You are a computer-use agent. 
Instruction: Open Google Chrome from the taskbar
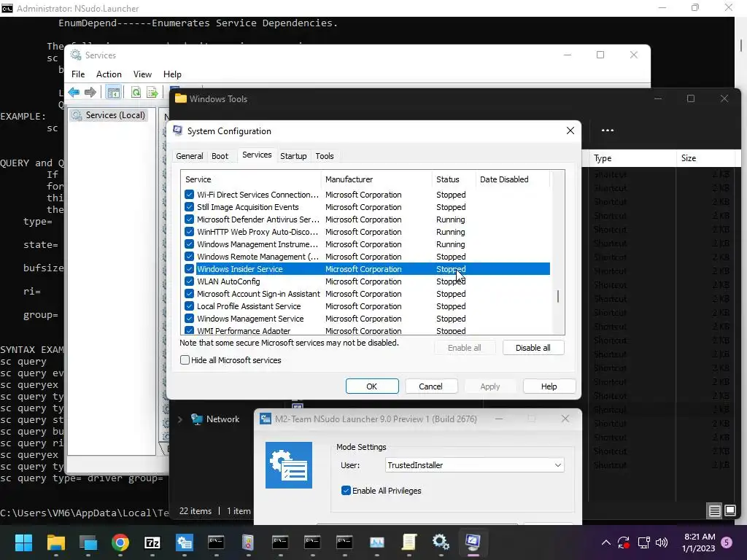(120, 542)
